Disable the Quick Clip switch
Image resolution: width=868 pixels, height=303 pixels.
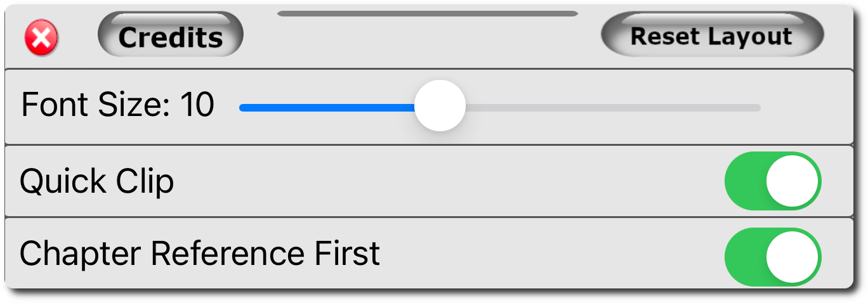(773, 181)
